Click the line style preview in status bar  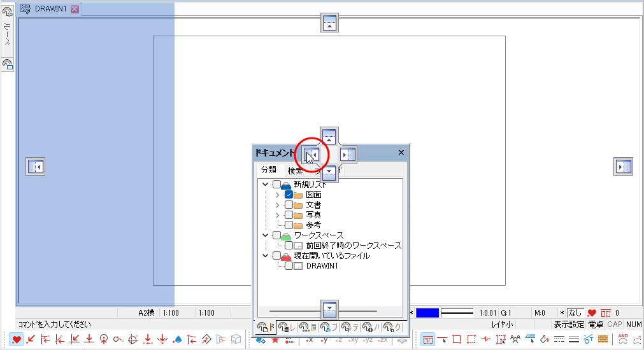point(457,313)
